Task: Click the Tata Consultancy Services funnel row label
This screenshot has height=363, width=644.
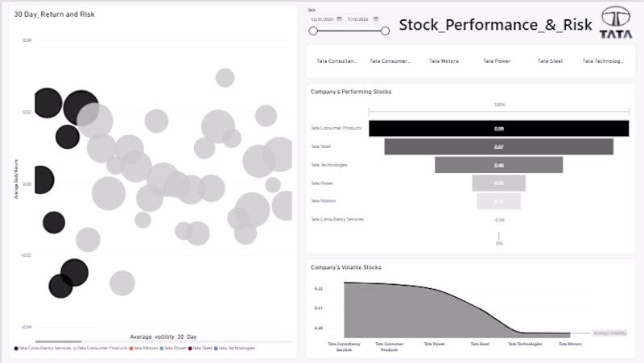Action: pyautogui.click(x=337, y=219)
